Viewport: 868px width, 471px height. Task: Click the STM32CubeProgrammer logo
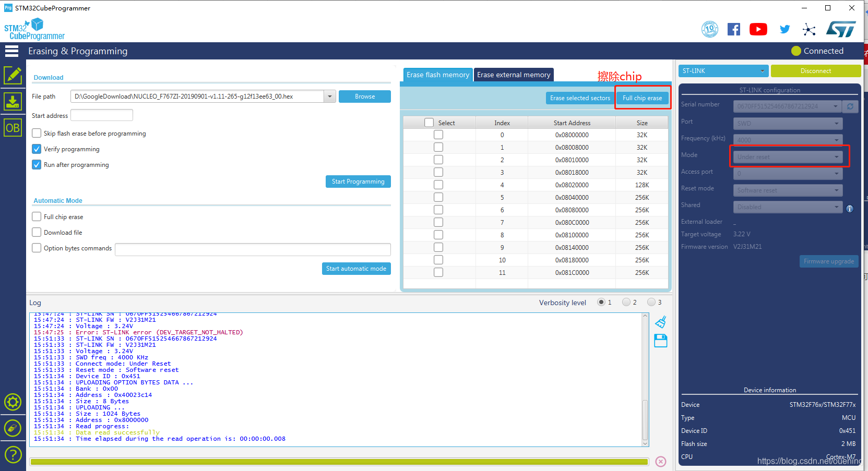(34, 29)
